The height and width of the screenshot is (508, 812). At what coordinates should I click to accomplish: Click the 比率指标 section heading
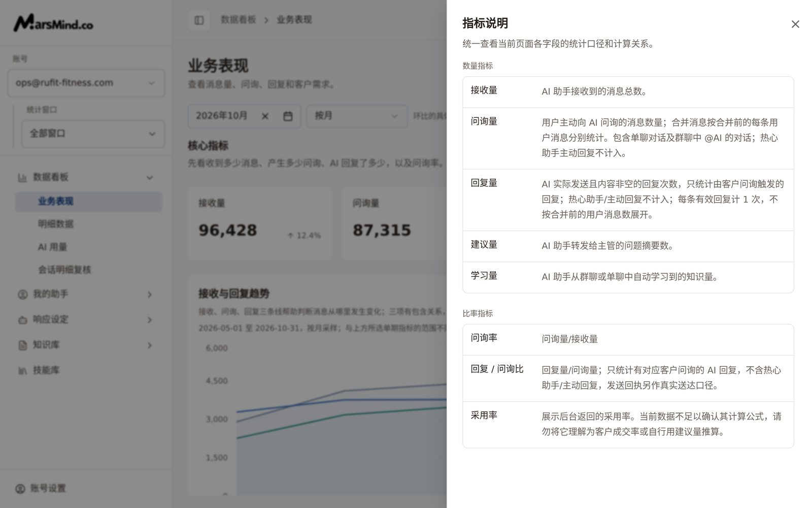pos(478,313)
